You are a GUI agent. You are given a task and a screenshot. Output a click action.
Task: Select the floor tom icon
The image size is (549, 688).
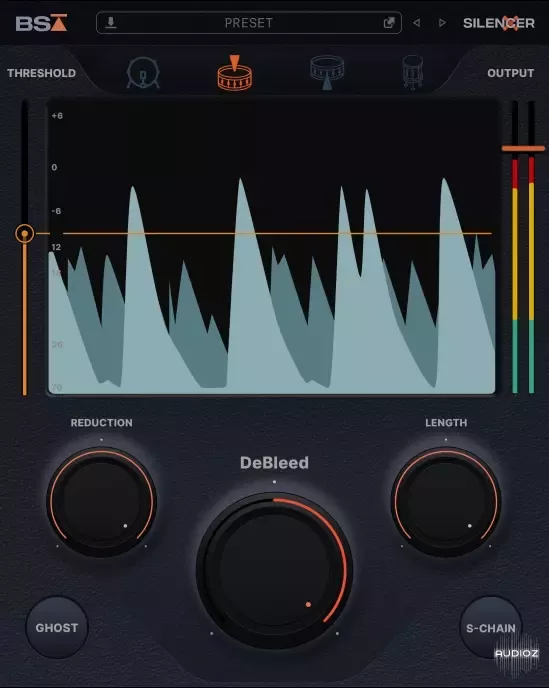tap(413, 72)
